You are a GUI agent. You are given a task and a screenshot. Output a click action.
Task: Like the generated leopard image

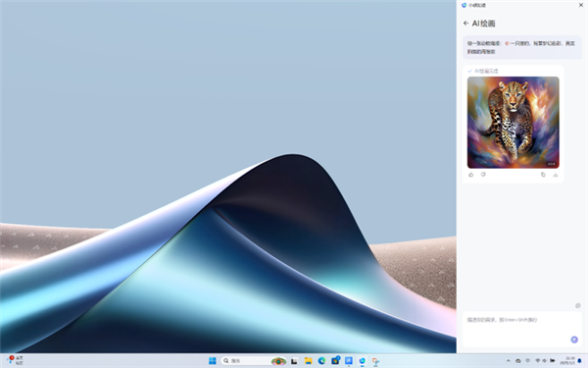tap(471, 175)
